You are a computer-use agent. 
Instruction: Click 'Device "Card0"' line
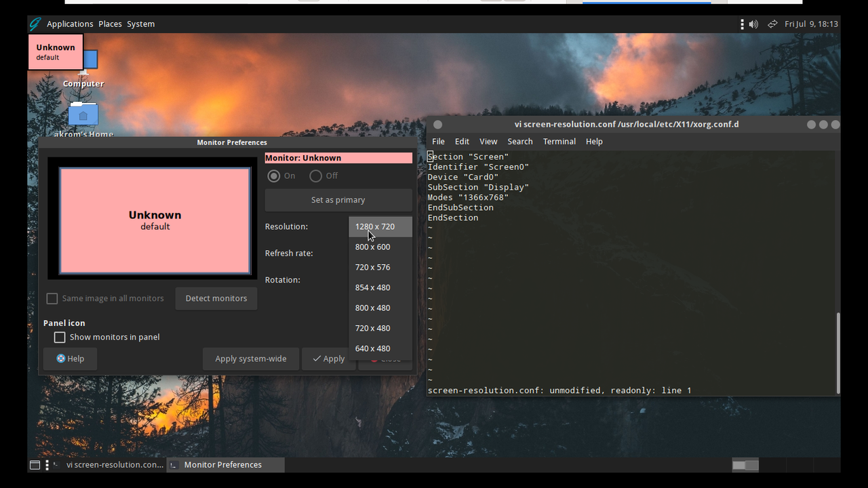463,177
